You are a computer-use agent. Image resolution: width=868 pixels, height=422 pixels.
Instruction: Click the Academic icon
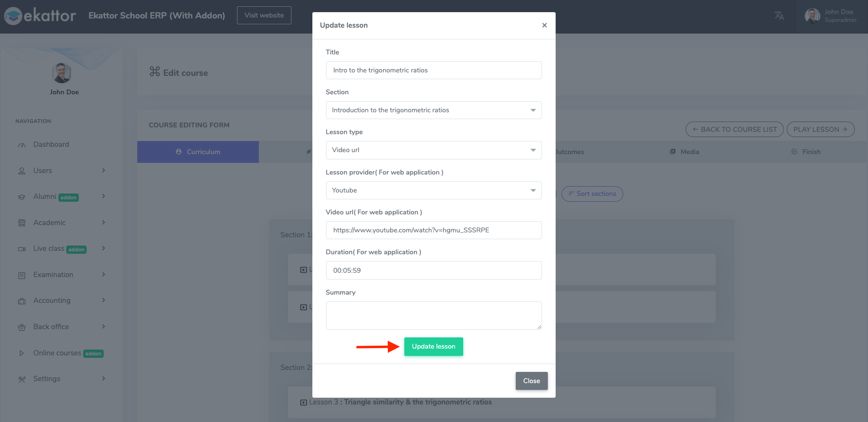pos(21,222)
